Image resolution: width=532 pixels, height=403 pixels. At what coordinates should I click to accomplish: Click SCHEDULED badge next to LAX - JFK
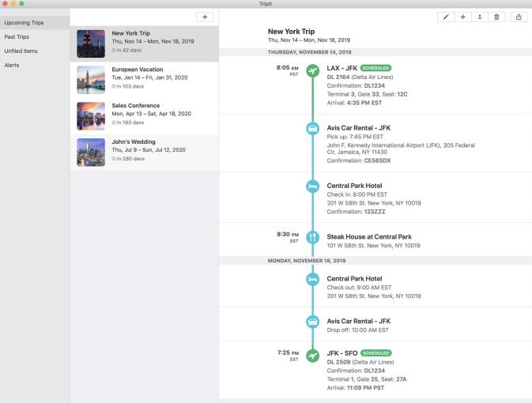375,68
